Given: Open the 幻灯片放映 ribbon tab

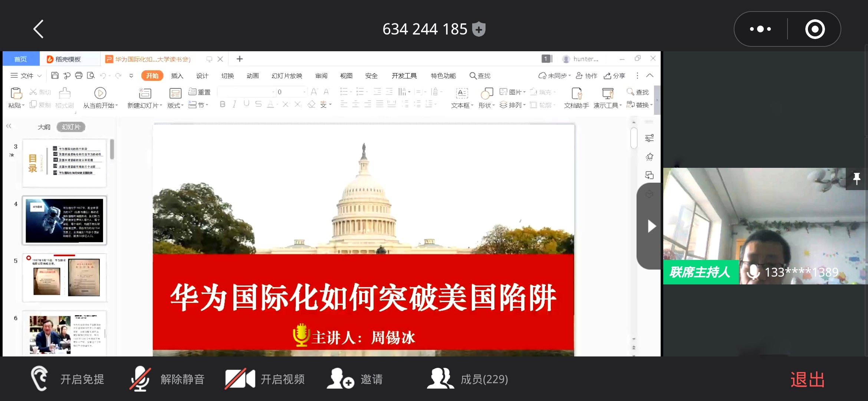Looking at the screenshot, I should 287,76.
